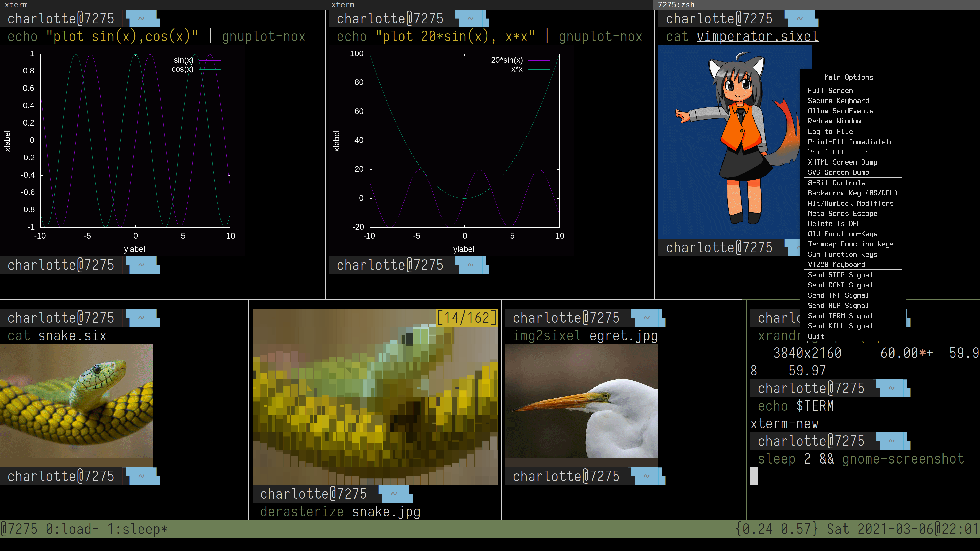This screenshot has height=551, width=980.
Task: Choose Log to File menu entry
Action: click(x=830, y=132)
